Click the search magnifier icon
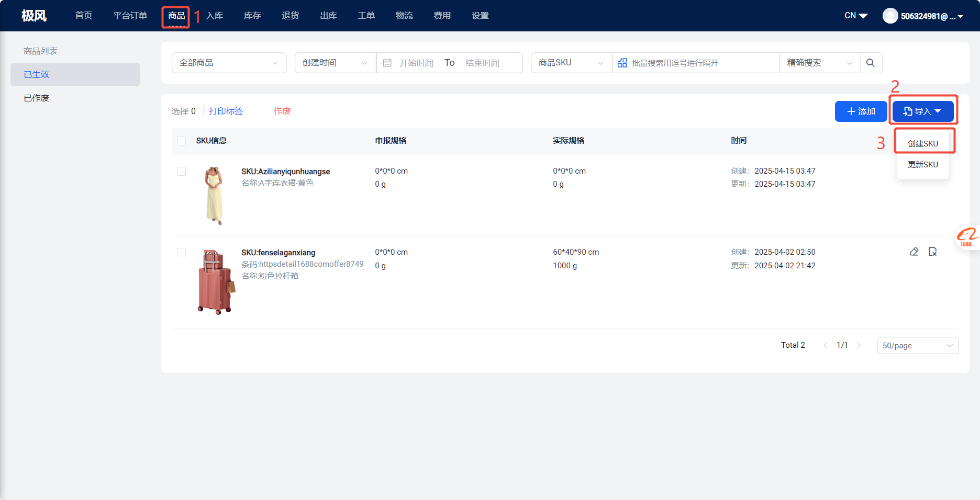980x500 pixels. click(871, 63)
